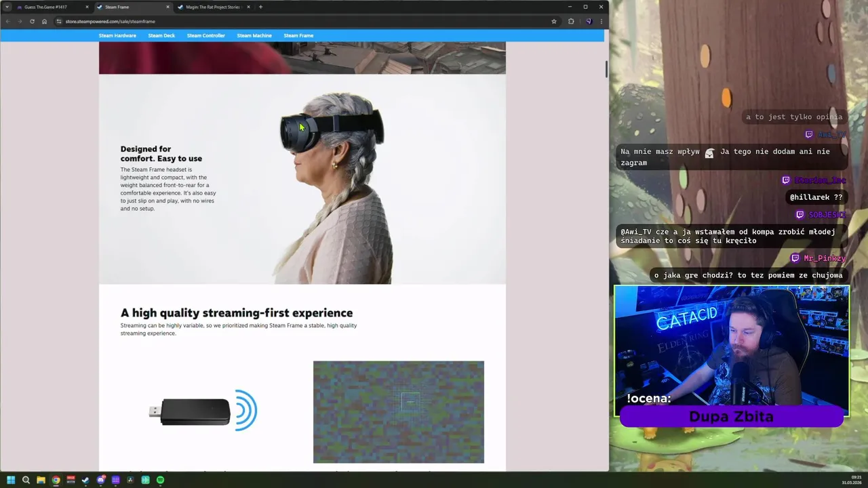
Task: Open the Steam Deck nav link
Action: pos(161,35)
